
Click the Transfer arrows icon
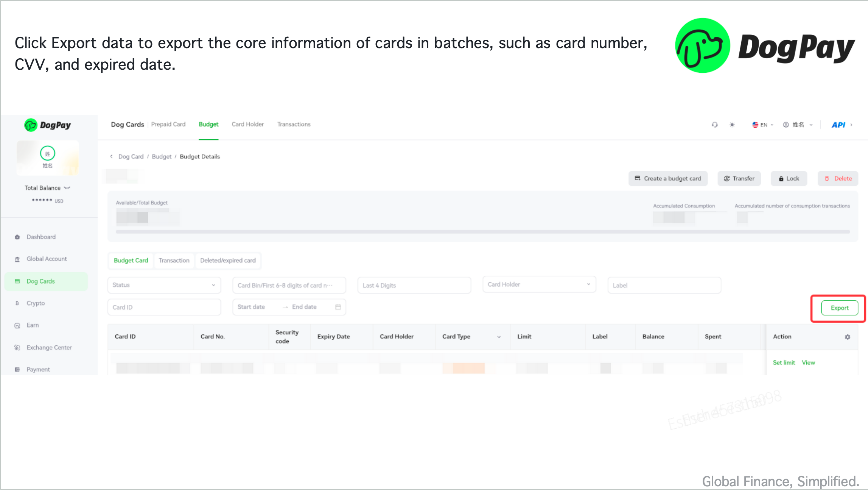pos(726,178)
